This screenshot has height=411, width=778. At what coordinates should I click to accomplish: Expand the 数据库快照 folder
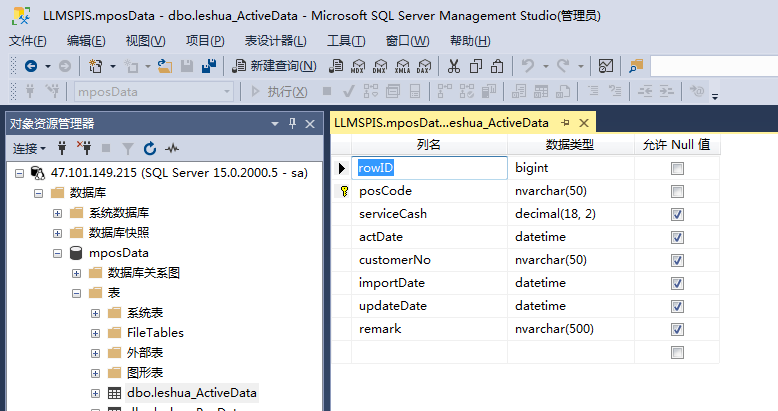pyautogui.click(x=58, y=233)
